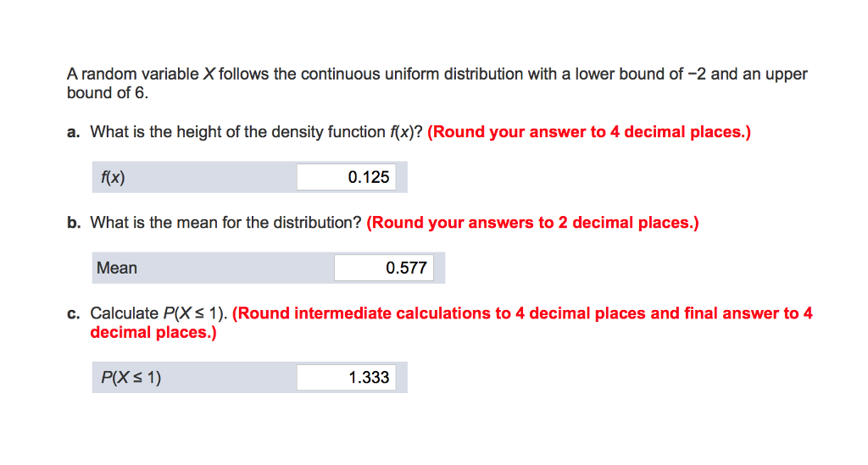Click the f(x) answer field showing 0.125
This screenshot has width=868, height=465.
[347, 177]
